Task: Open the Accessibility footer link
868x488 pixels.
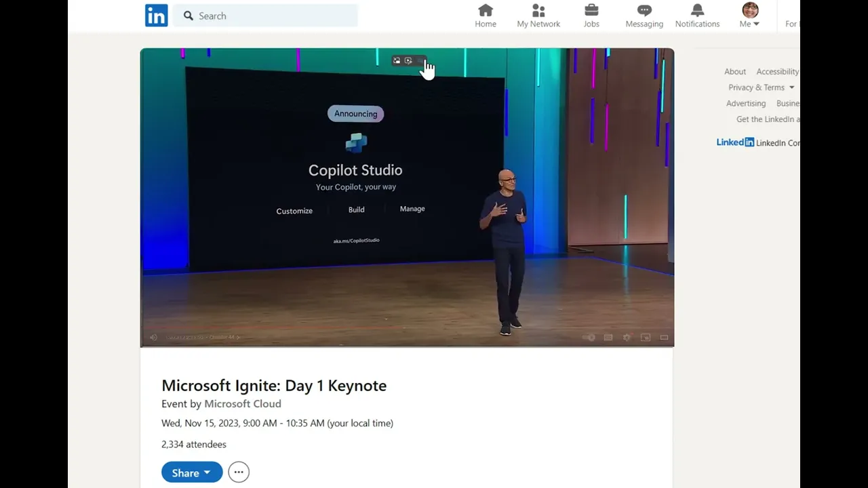Action: (x=778, y=72)
